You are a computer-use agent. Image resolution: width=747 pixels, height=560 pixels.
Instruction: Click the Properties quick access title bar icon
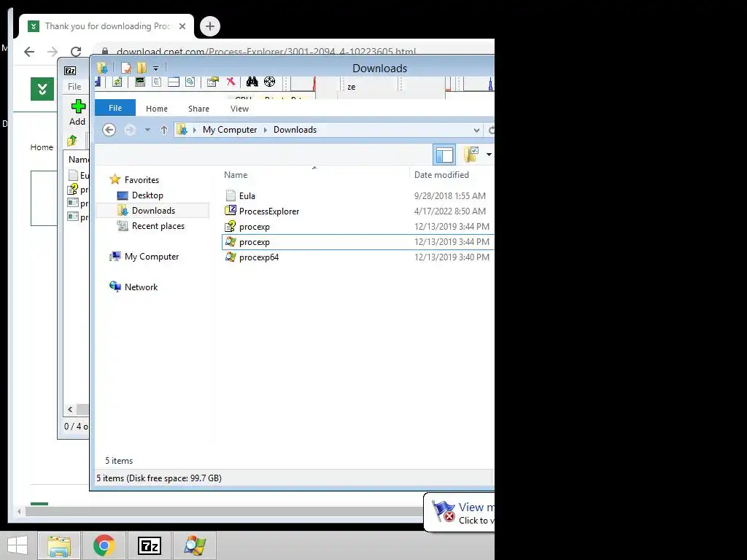125,68
